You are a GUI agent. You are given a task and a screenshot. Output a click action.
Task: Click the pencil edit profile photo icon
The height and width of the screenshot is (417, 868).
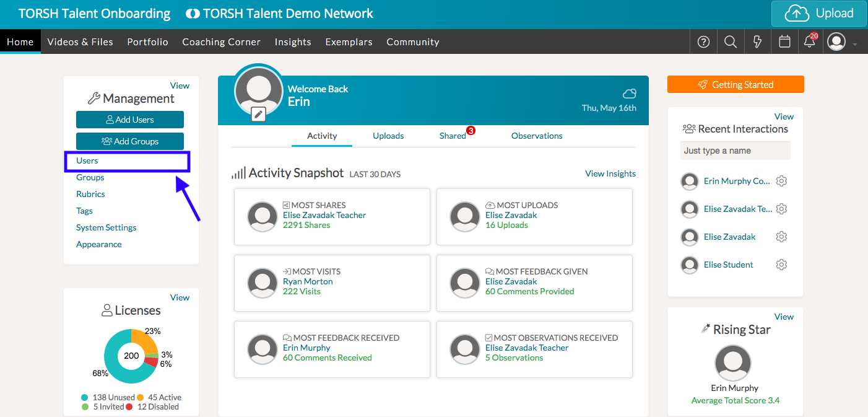coord(258,114)
